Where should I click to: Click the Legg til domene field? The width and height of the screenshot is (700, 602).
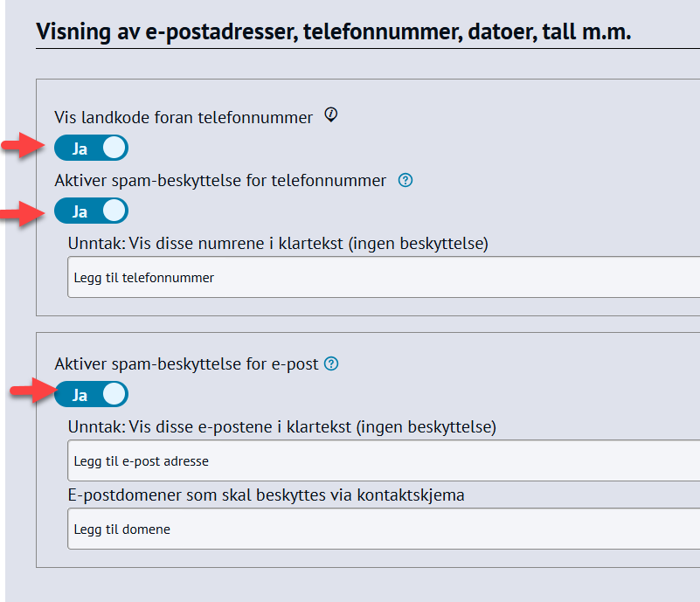(383, 529)
